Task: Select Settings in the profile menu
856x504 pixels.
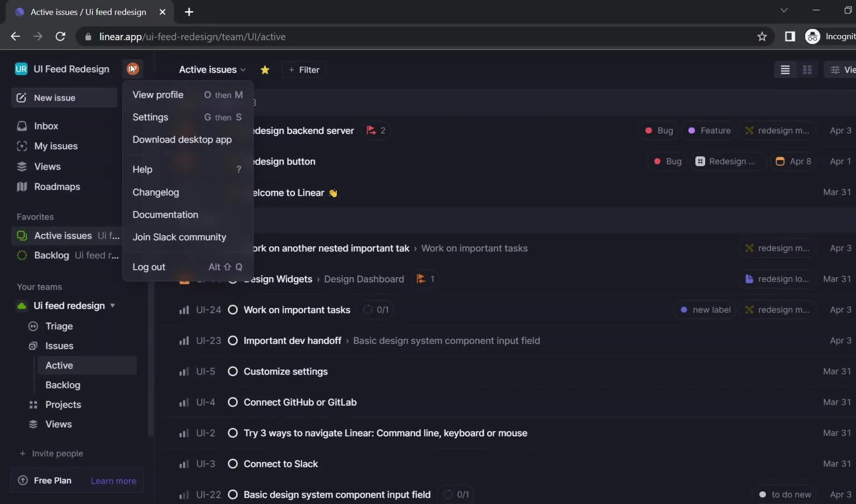Action: pyautogui.click(x=150, y=118)
